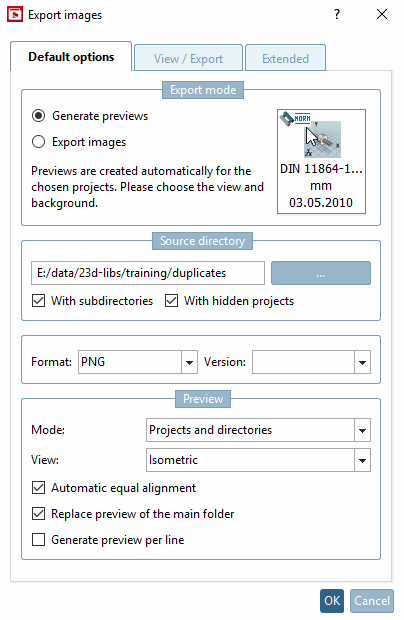Viewport: 404px width, 620px height.
Task: Click into the source directory path field
Action: (x=148, y=273)
